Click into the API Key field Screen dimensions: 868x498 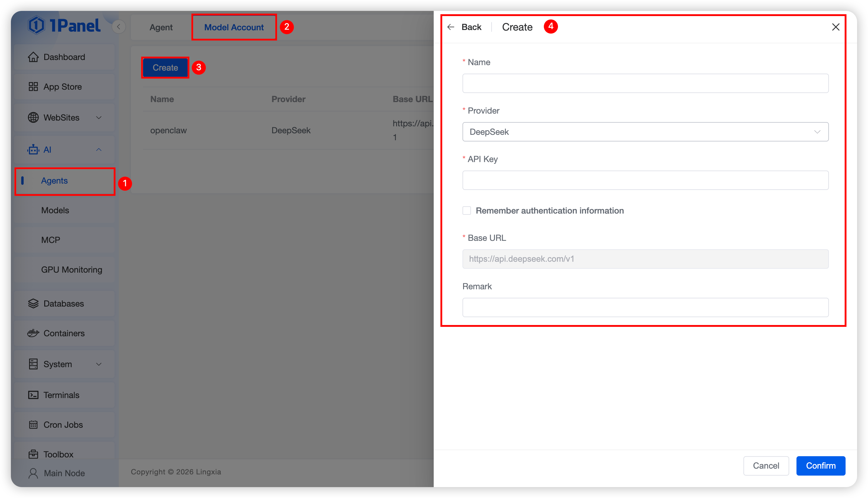coord(645,180)
